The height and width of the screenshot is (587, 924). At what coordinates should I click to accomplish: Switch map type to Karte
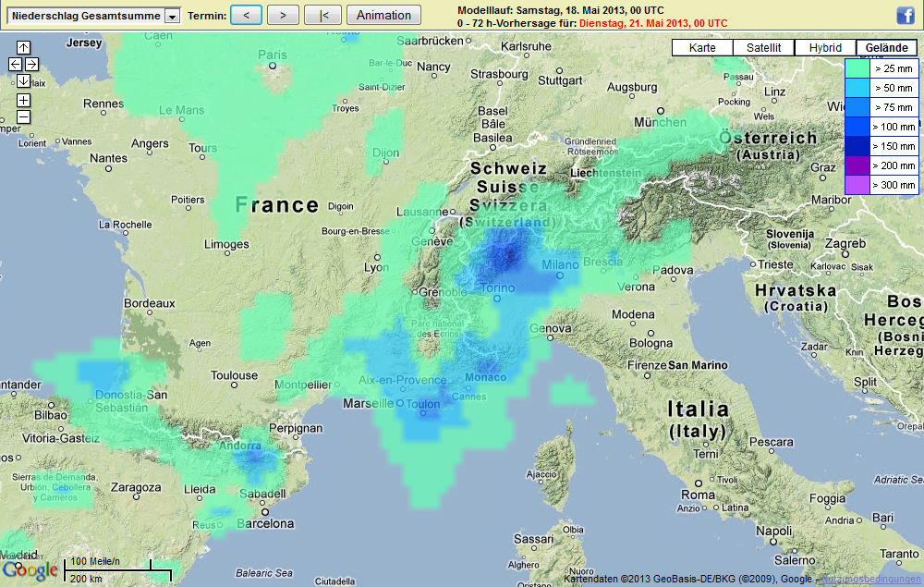(702, 48)
